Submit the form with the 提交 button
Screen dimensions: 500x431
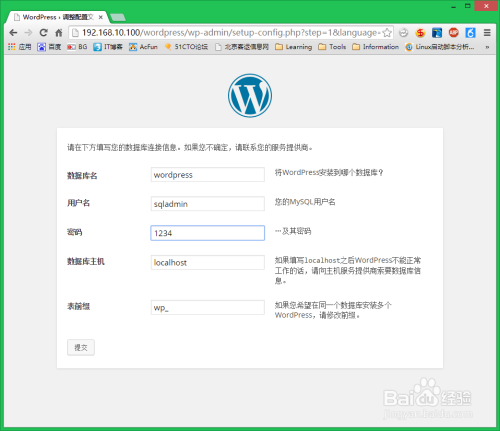coord(81,347)
